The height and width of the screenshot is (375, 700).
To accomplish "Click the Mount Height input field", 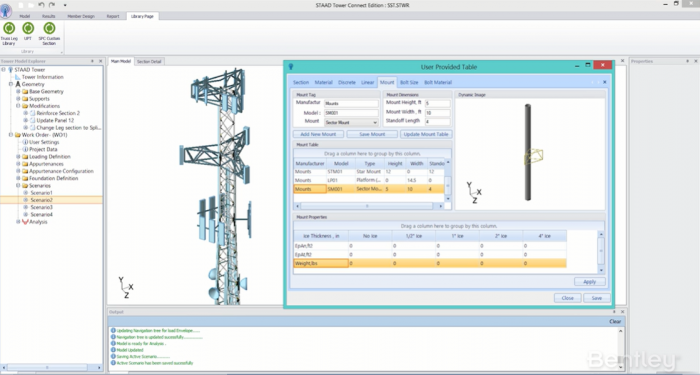I will pyautogui.click(x=438, y=103).
